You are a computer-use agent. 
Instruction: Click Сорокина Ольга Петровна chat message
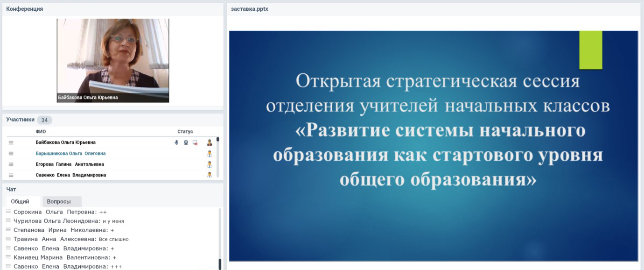pos(60,212)
